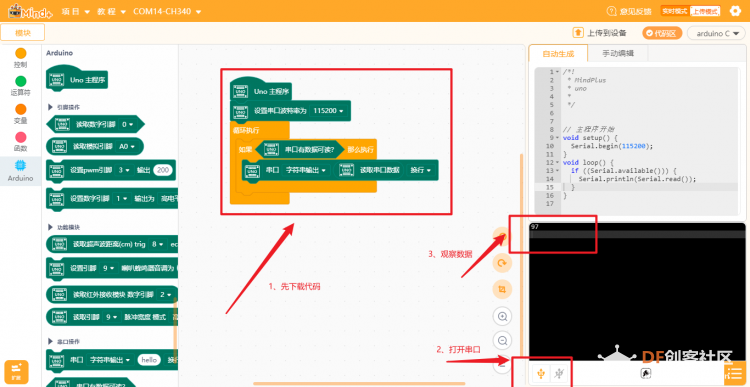Click the serial monitor input line
750x387 pixels.
[x=637, y=234]
